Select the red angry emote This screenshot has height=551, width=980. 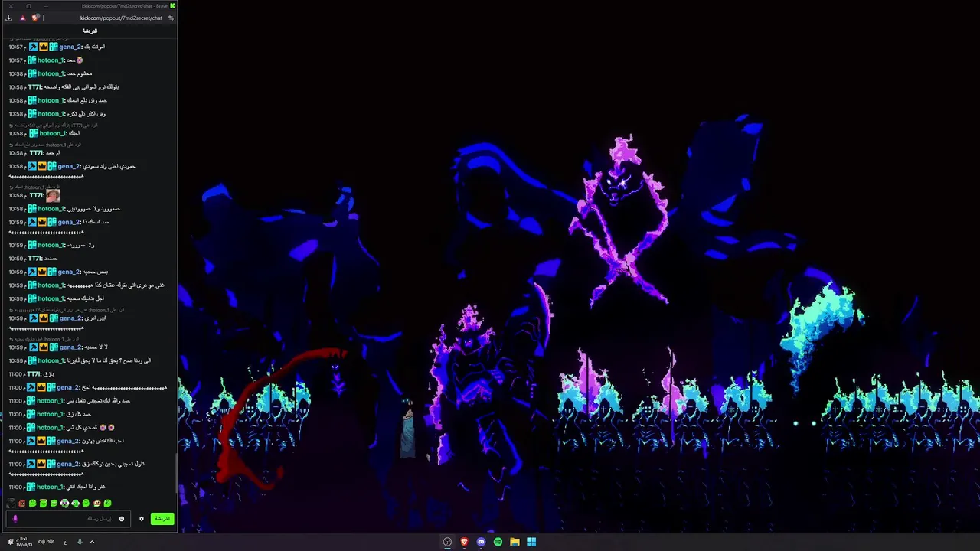click(x=21, y=504)
